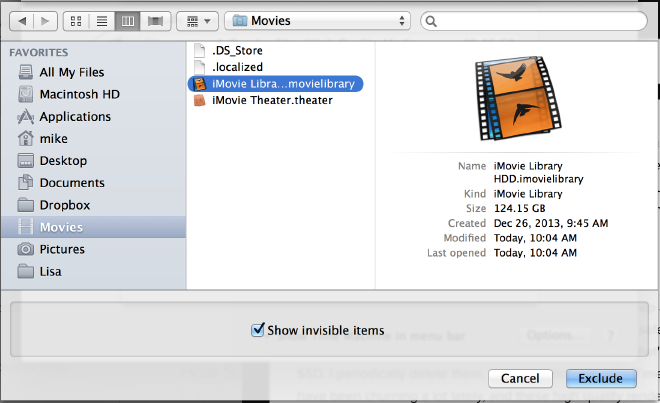Viewport: 660px width, 403px height.
Task: Click the Cancel button
Action: (x=520, y=378)
